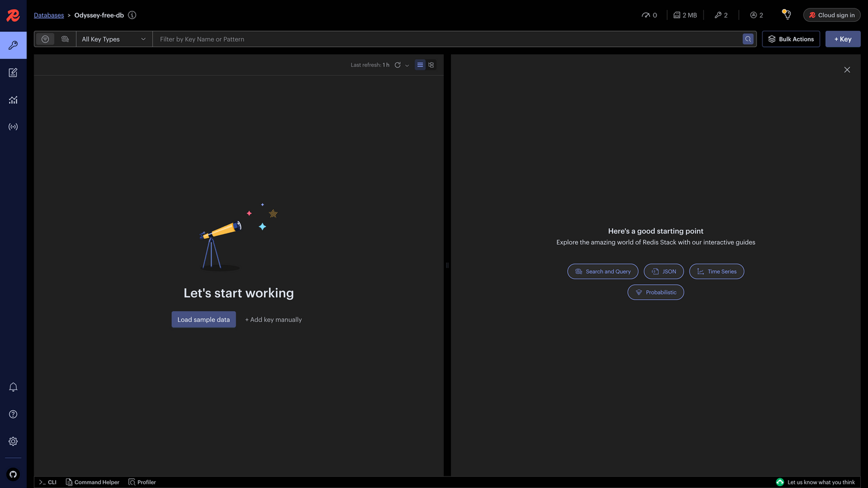
Task: Show database info next to Odyssey-free-db
Action: pyautogui.click(x=132, y=15)
